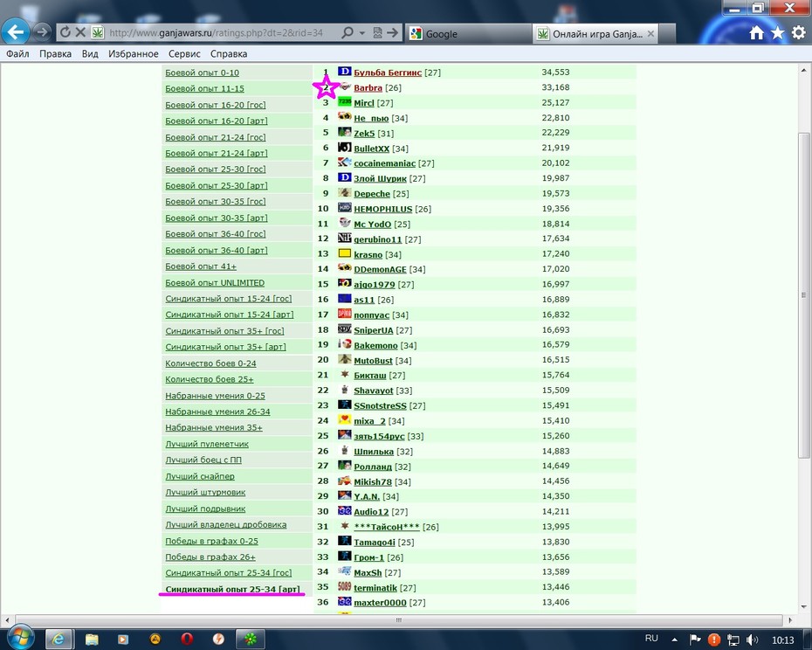Open player cocainemaniac profile
The image size is (812, 650).
384,163
